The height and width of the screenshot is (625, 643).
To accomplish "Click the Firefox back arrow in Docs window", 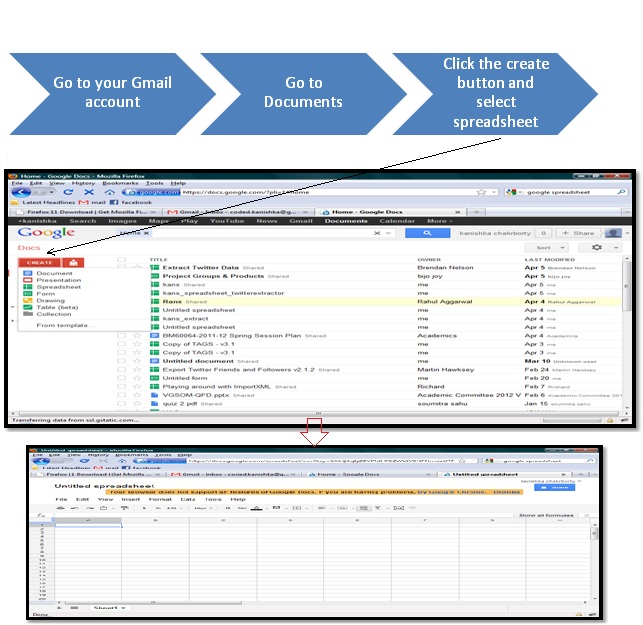I will tap(21, 192).
